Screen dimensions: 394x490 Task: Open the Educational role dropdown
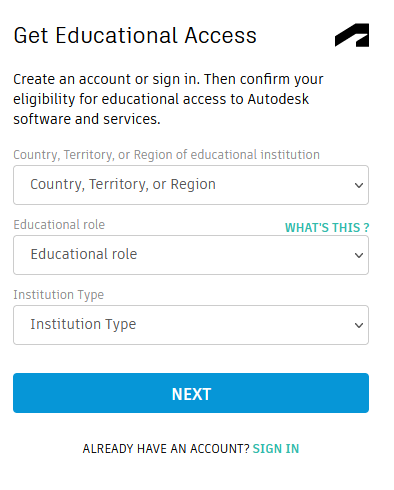(191, 255)
